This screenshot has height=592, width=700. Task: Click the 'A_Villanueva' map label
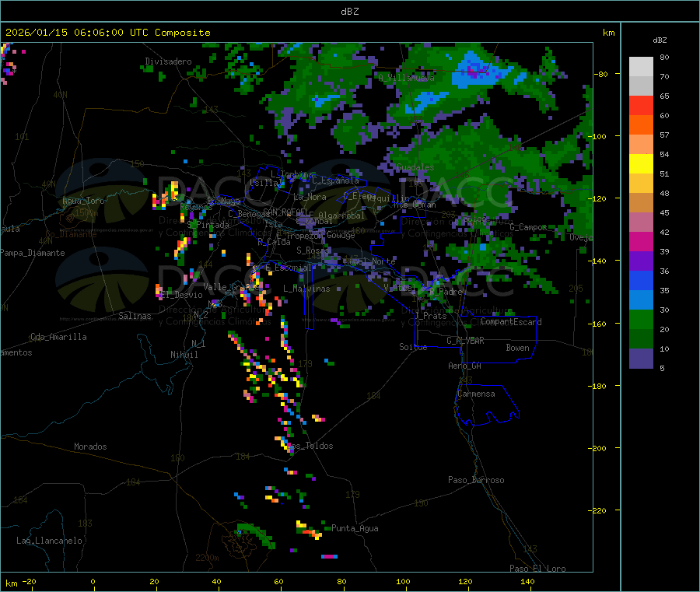click(x=406, y=78)
